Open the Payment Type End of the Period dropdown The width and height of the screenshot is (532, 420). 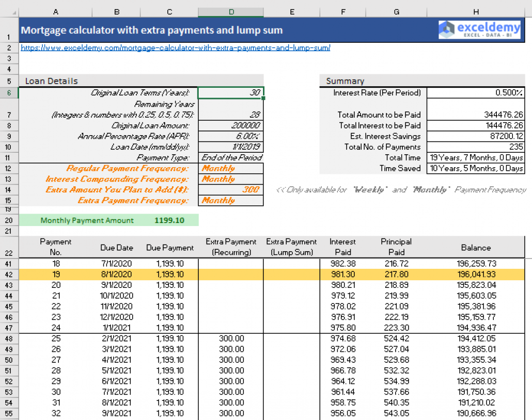231,157
